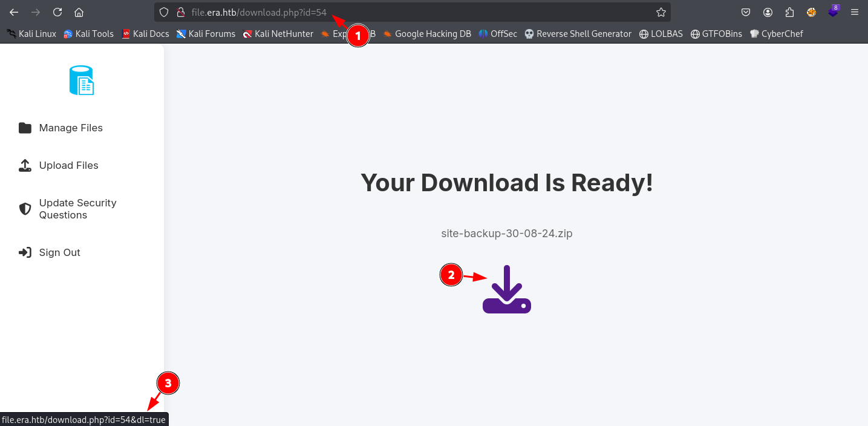Select Update Security Questions
868x426 pixels.
(77, 209)
